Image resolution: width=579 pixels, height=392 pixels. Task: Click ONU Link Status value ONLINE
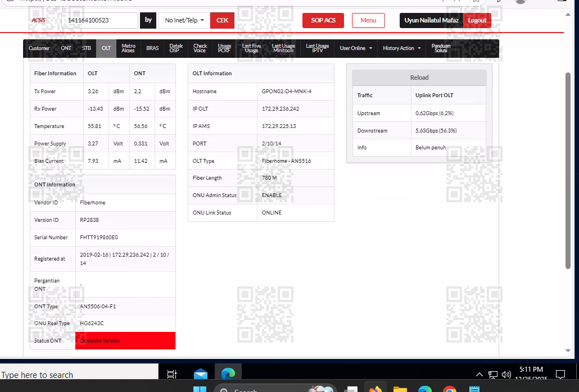point(272,213)
